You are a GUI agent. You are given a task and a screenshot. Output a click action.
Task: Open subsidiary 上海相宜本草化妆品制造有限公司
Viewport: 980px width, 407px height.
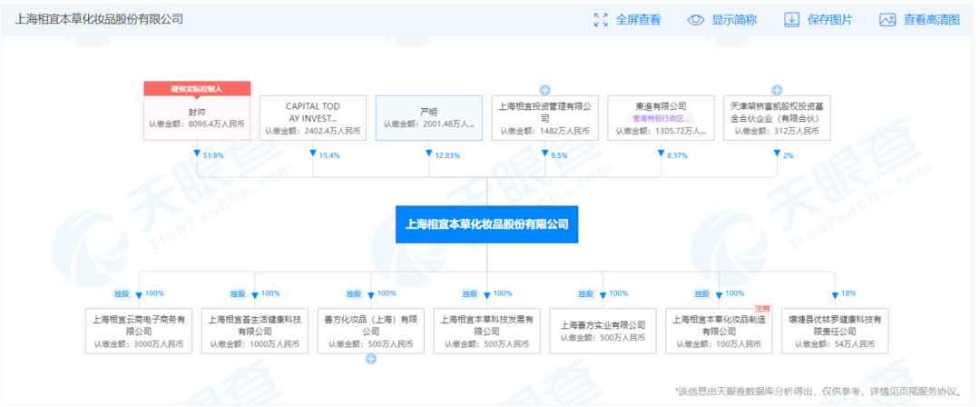coord(719,331)
